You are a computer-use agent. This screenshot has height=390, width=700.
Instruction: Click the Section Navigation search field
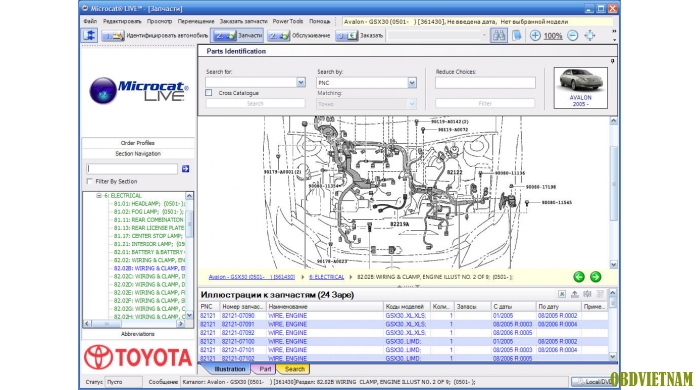(132, 169)
